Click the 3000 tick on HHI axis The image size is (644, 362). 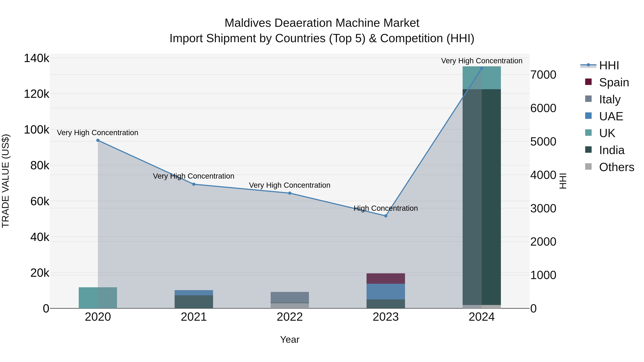pos(543,208)
